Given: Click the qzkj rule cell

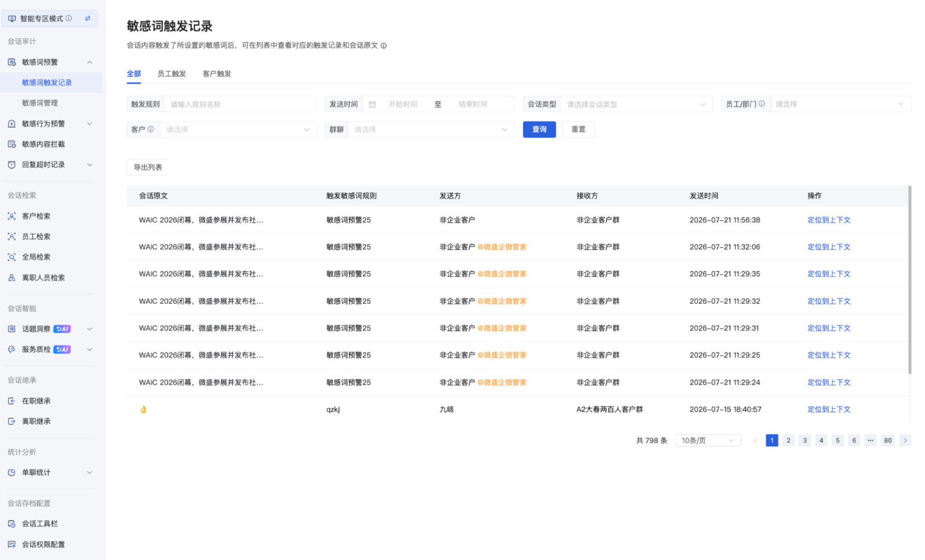Looking at the screenshot, I should 333,409.
